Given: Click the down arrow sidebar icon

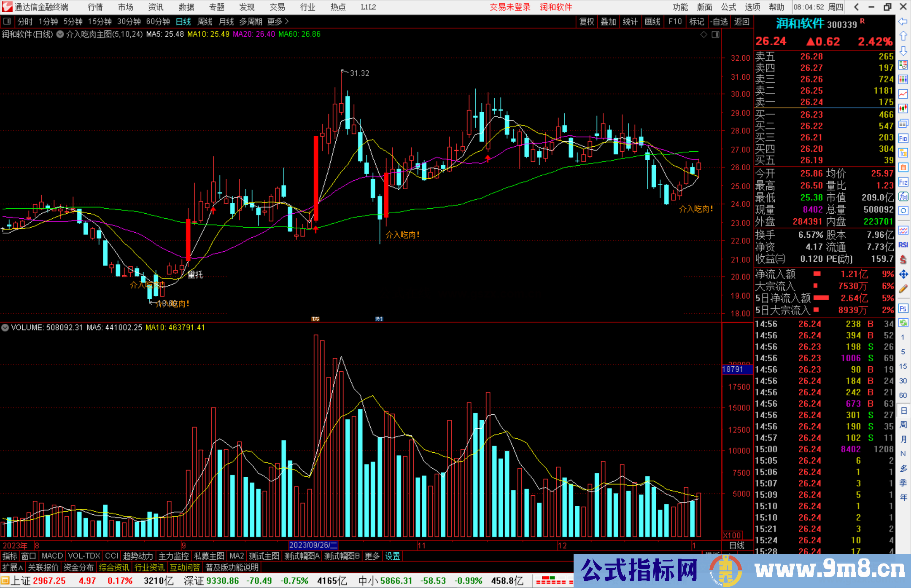Looking at the screenshot, I should (903, 51).
